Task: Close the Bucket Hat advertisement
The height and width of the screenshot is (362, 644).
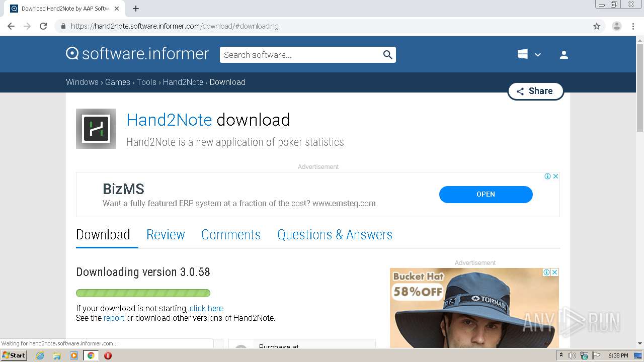Action: coord(554,272)
